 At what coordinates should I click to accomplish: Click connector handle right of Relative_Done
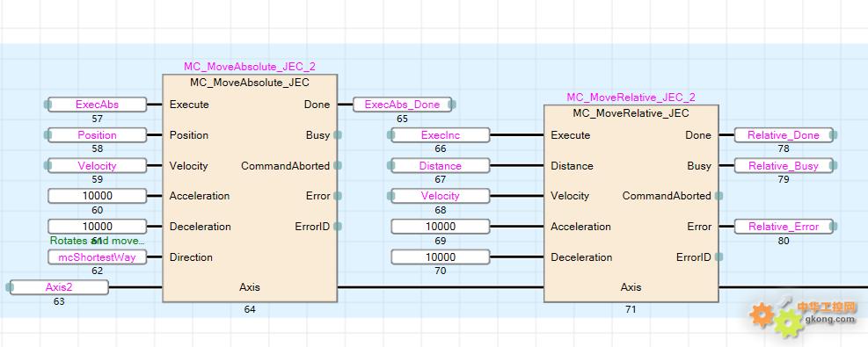coord(835,134)
